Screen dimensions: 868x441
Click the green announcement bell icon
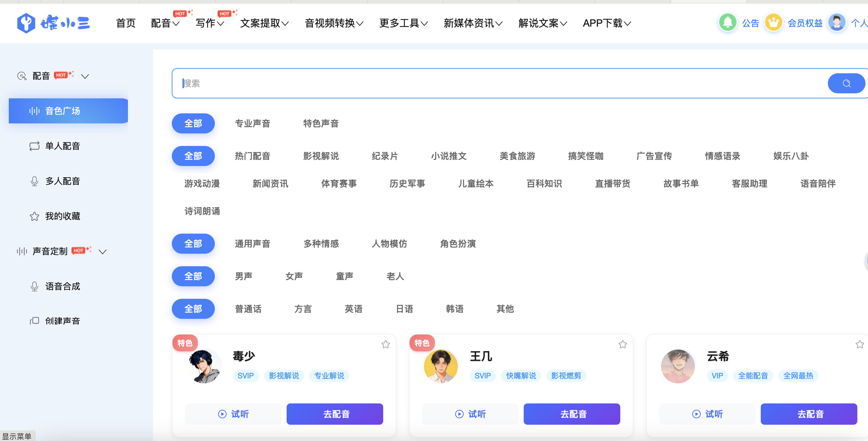pyautogui.click(x=727, y=23)
